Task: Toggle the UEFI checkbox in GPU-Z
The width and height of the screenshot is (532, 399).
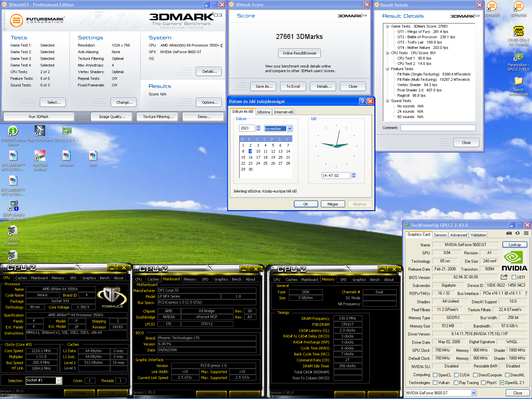Action: click(x=514, y=277)
